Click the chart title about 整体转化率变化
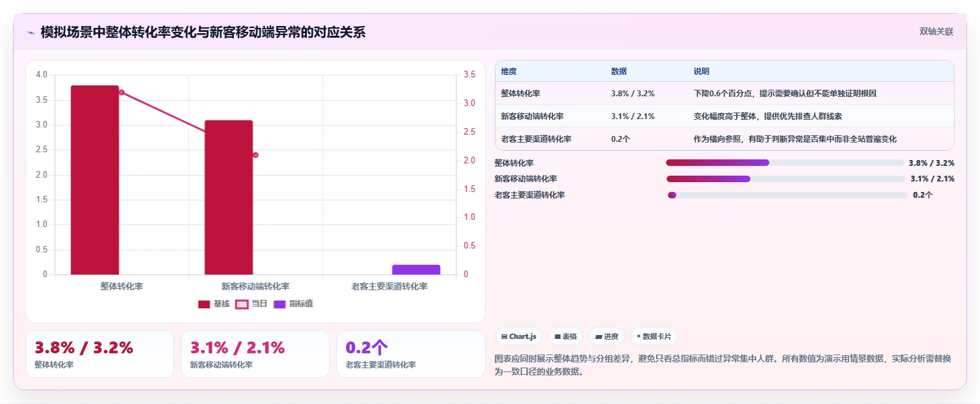The width and height of the screenshot is (980, 404). (x=203, y=32)
